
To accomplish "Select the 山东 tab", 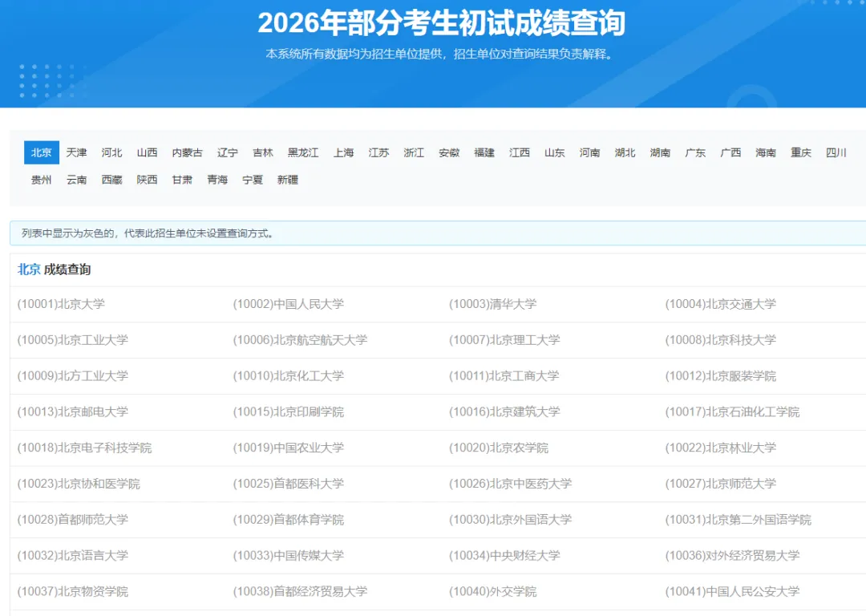I will click(x=555, y=152).
